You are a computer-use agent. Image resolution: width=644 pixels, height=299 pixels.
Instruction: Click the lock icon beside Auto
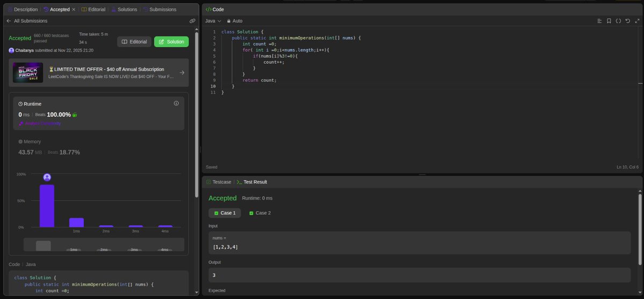coord(229,21)
